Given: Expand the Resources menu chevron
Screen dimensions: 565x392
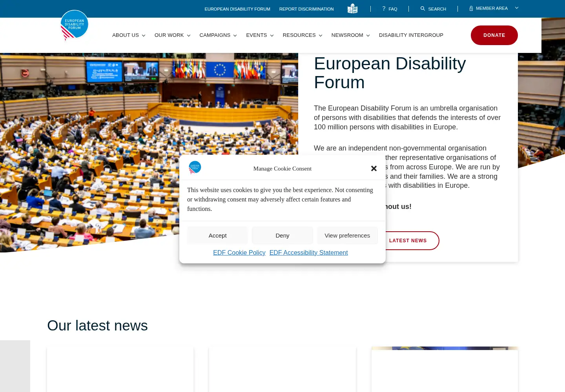Looking at the screenshot, I should 321,36.
